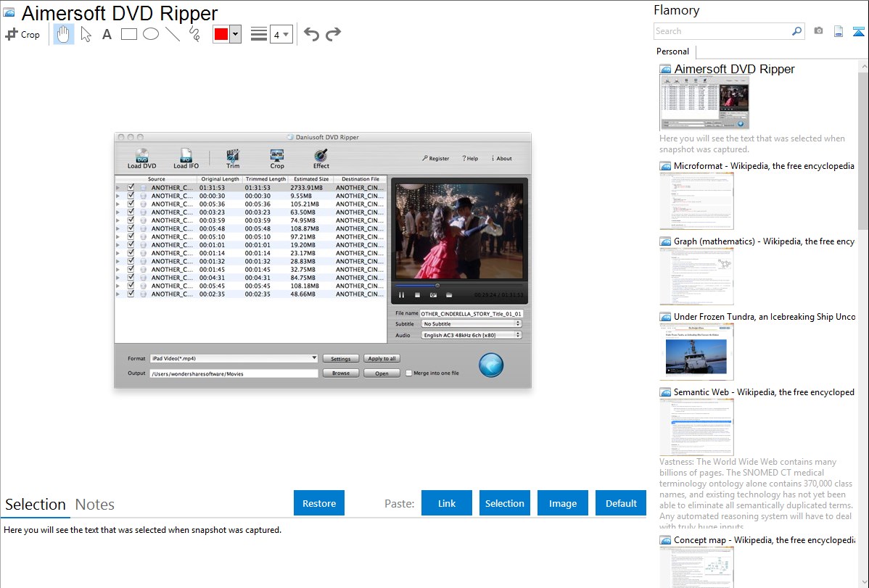Image resolution: width=869 pixels, height=588 pixels.
Task: Select the arrow pointer tool
Action: click(86, 34)
